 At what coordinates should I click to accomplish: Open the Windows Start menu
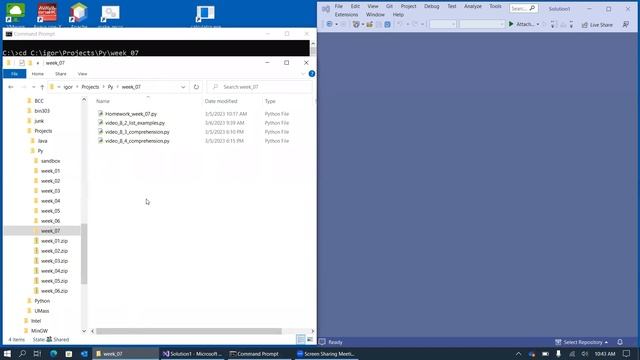click(7, 354)
